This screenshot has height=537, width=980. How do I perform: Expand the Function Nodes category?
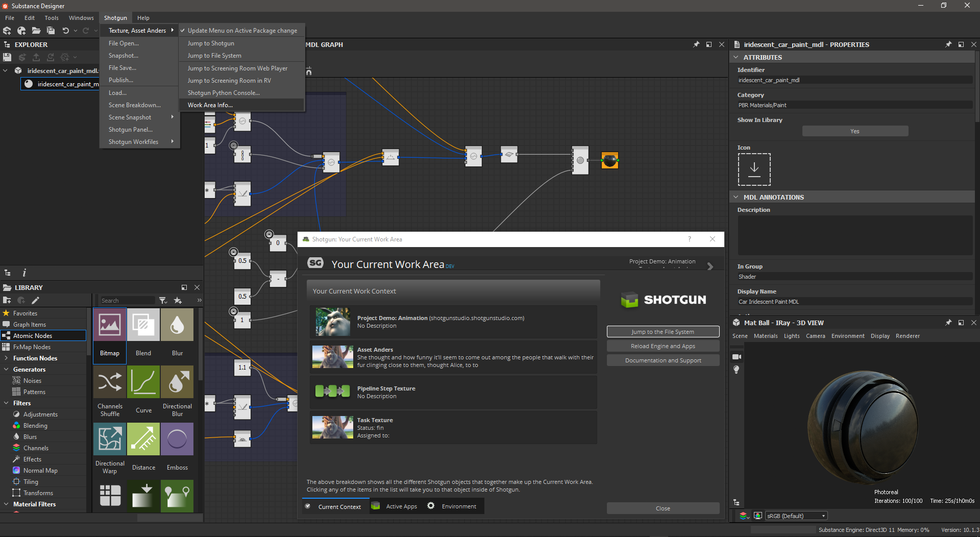click(5, 358)
